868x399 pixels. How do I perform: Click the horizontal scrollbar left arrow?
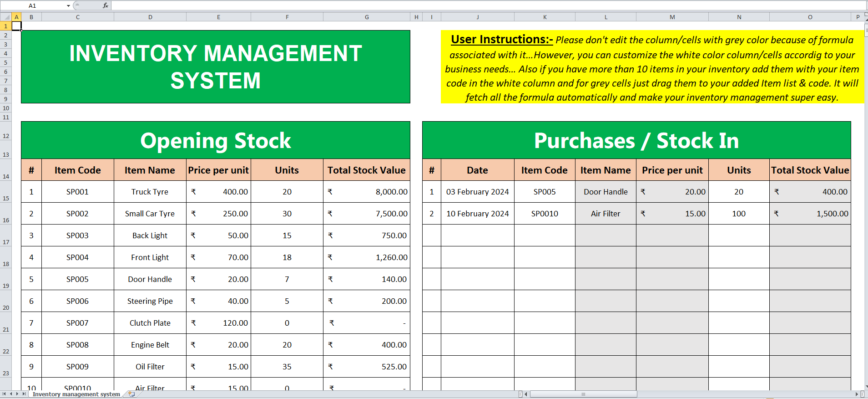tap(526, 394)
